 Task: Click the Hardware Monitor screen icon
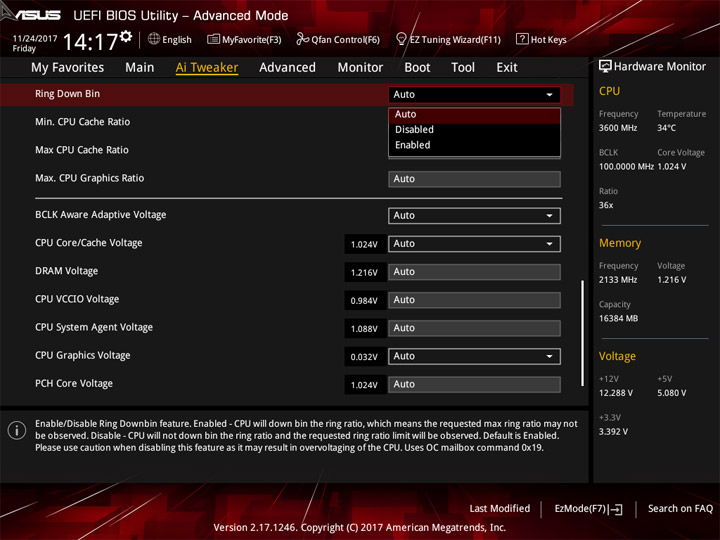tap(605, 67)
